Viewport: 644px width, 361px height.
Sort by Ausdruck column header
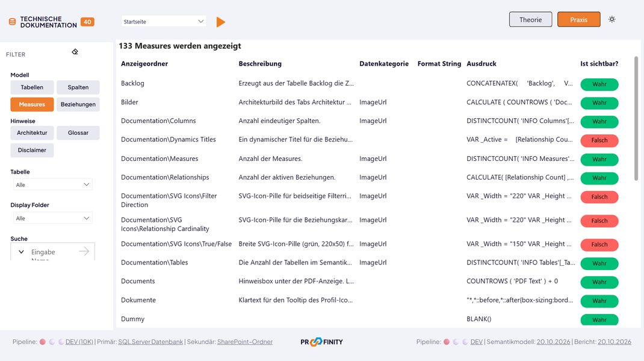[481, 64]
